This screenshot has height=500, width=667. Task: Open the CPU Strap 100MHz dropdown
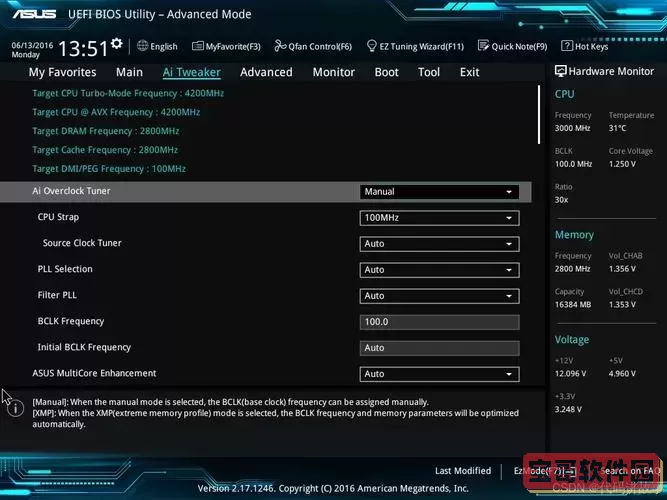coord(439,218)
